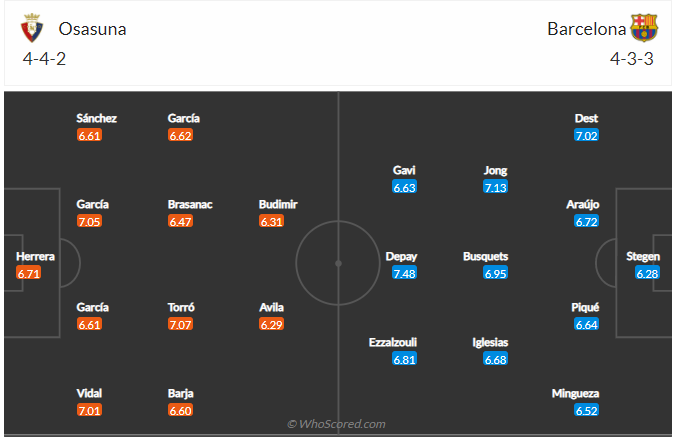
Task: Select García's 7.05 rating badge
Action: [89, 221]
